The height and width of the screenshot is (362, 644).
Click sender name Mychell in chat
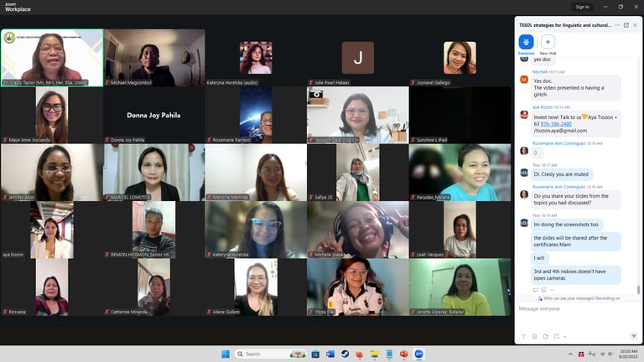point(540,72)
